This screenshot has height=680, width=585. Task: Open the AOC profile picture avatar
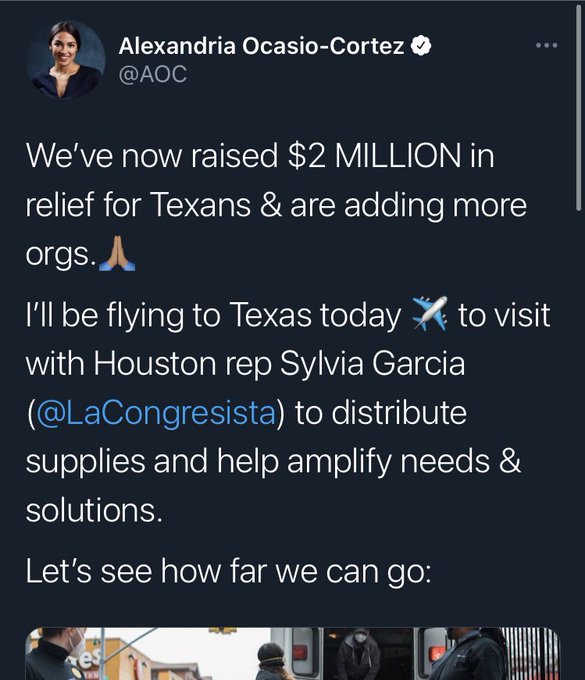[65, 60]
